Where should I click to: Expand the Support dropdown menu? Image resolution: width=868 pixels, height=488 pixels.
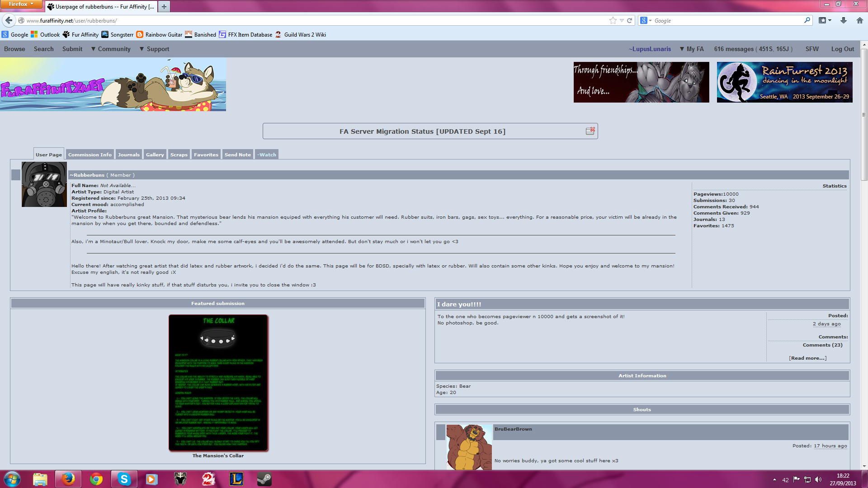coord(154,49)
